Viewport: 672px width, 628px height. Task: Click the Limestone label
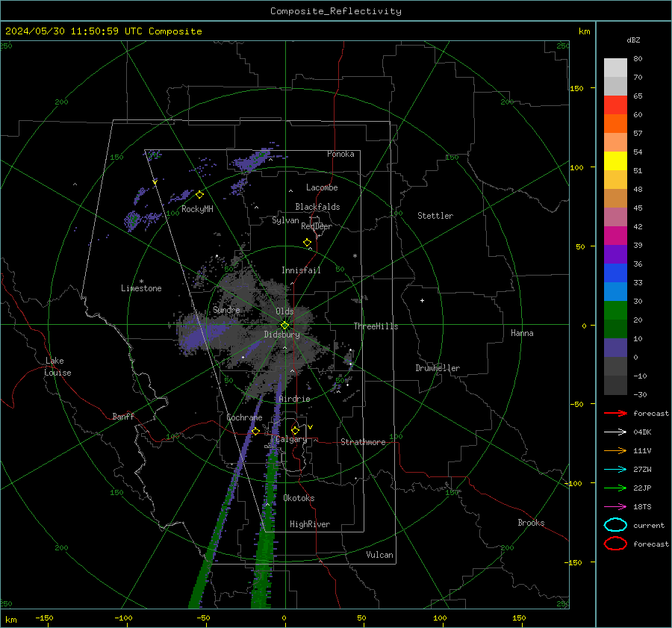(141, 288)
